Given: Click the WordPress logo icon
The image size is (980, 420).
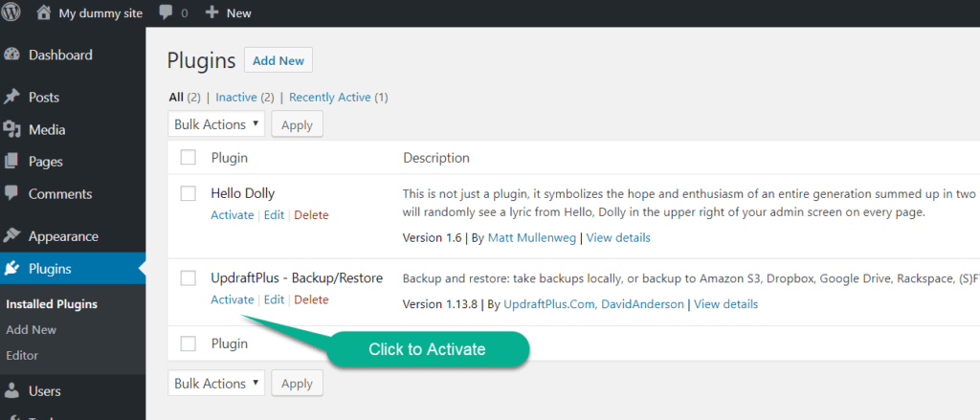Looking at the screenshot, I should [11, 12].
